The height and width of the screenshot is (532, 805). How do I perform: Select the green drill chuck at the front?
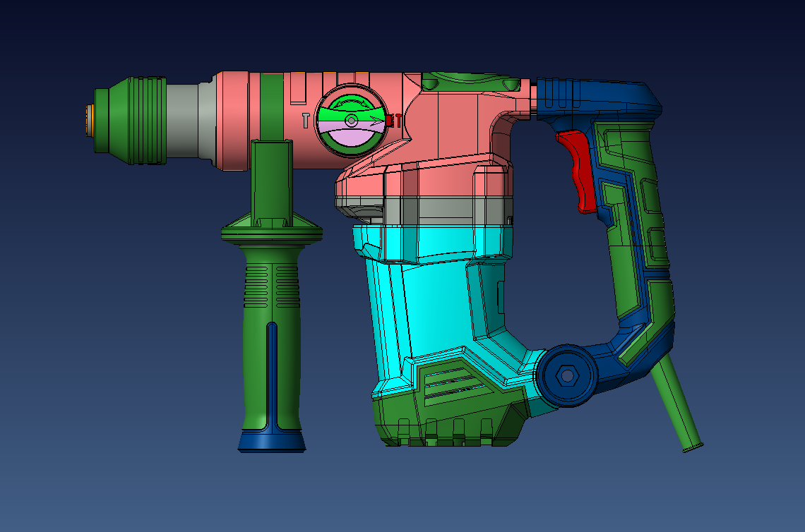tap(131, 121)
